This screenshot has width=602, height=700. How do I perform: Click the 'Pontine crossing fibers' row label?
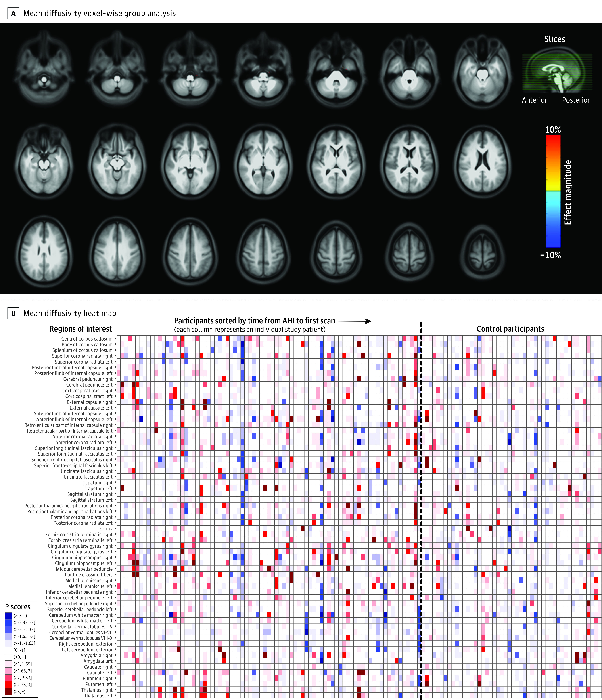pos(89,575)
